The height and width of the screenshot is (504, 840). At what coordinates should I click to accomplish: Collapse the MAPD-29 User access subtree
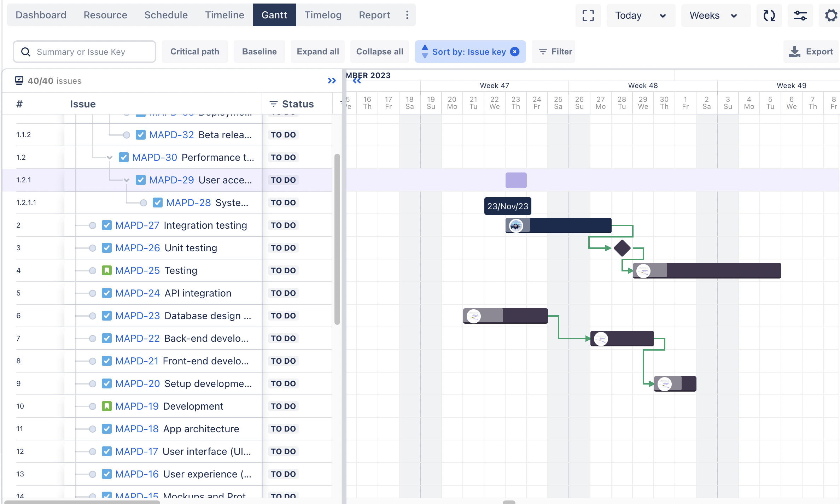[127, 180]
